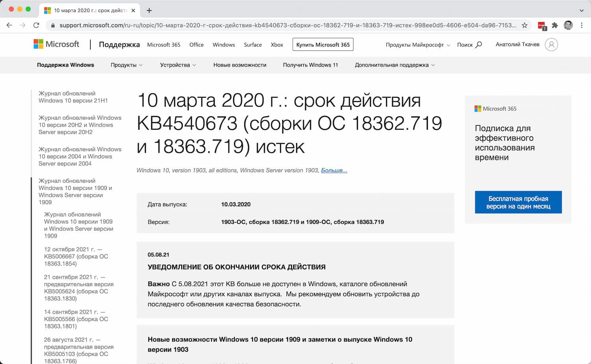Click the ad text 'Подписка для эффективного использования времени'
Viewport: 591px width, 364px height.
505,143
